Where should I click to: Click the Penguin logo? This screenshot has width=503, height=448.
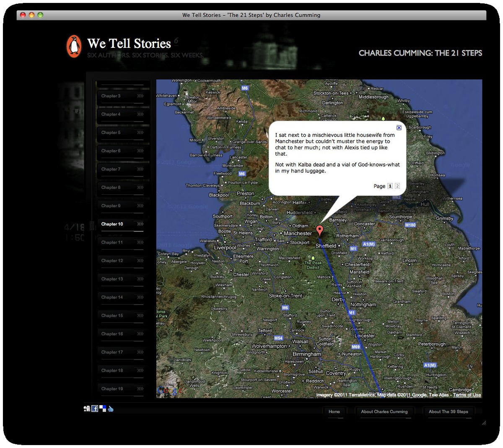coord(74,46)
